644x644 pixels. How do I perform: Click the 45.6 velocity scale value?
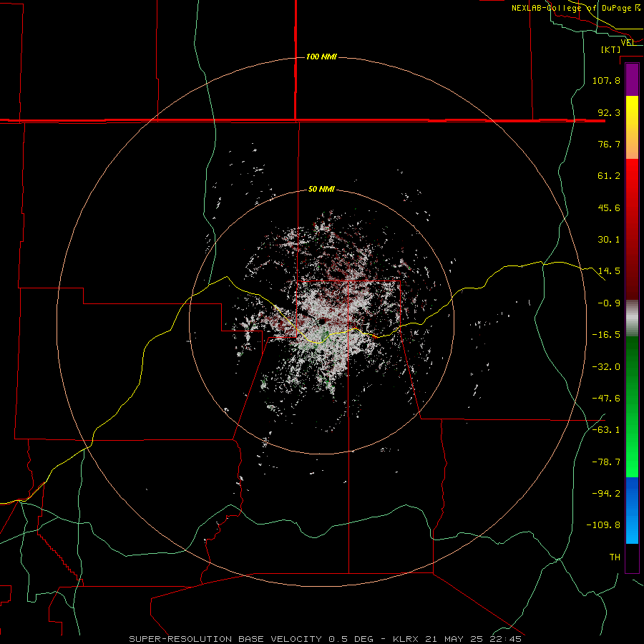609,208
